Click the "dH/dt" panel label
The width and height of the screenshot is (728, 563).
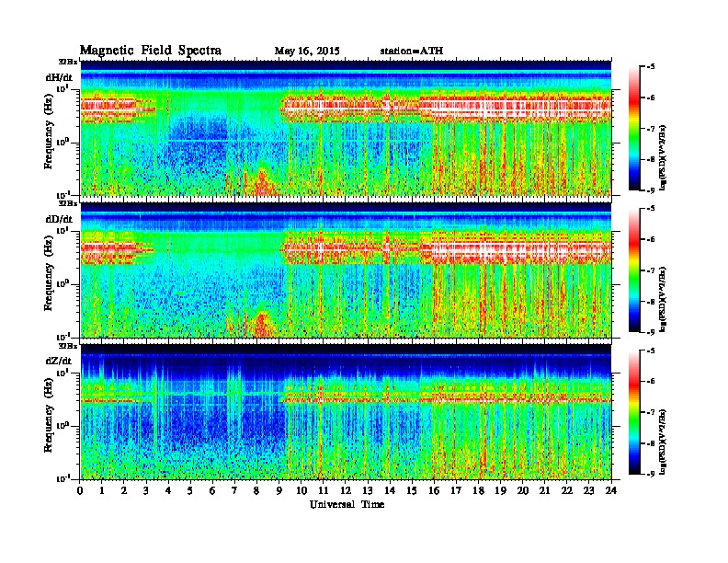pyautogui.click(x=59, y=78)
